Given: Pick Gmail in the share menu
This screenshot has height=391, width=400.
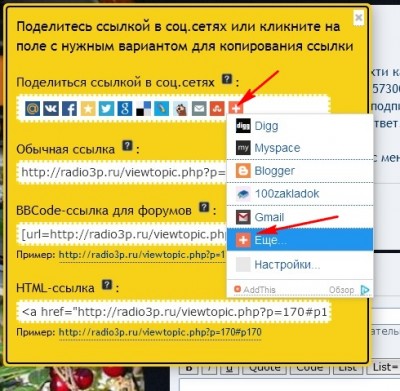Looking at the screenshot, I should click(x=300, y=217).
